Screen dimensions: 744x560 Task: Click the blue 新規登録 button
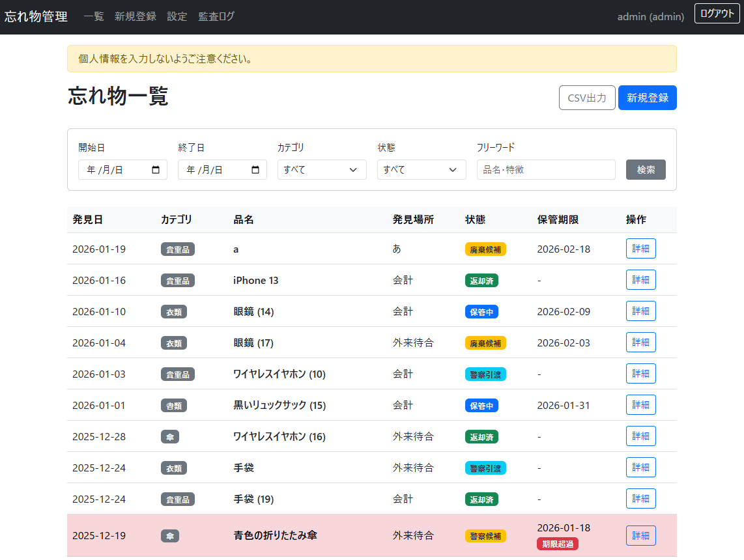(x=647, y=98)
